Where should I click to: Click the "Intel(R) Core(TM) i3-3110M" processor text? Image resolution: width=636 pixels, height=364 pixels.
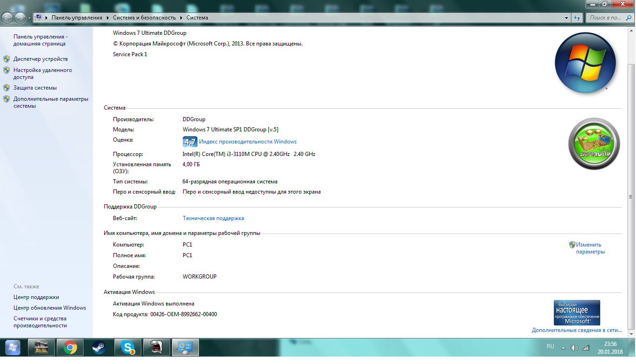coord(249,154)
